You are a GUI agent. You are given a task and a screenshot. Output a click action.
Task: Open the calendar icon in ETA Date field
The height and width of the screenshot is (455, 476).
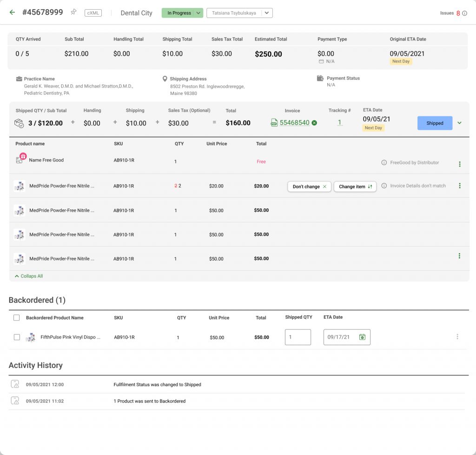pos(362,337)
